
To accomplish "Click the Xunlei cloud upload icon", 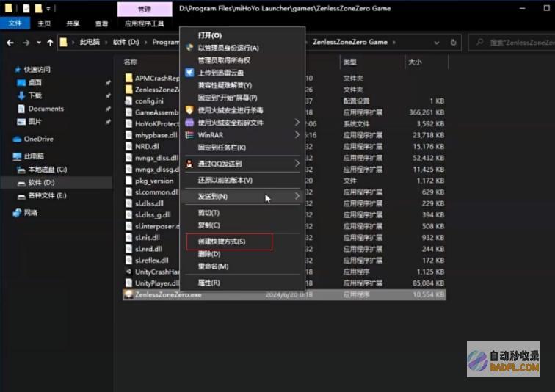I will tap(189, 73).
